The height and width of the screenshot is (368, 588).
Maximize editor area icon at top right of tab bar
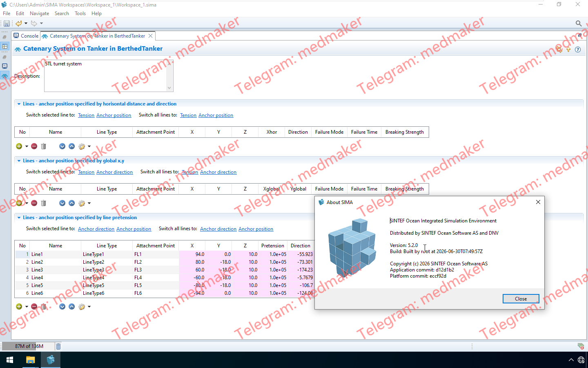tap(580, 36)
